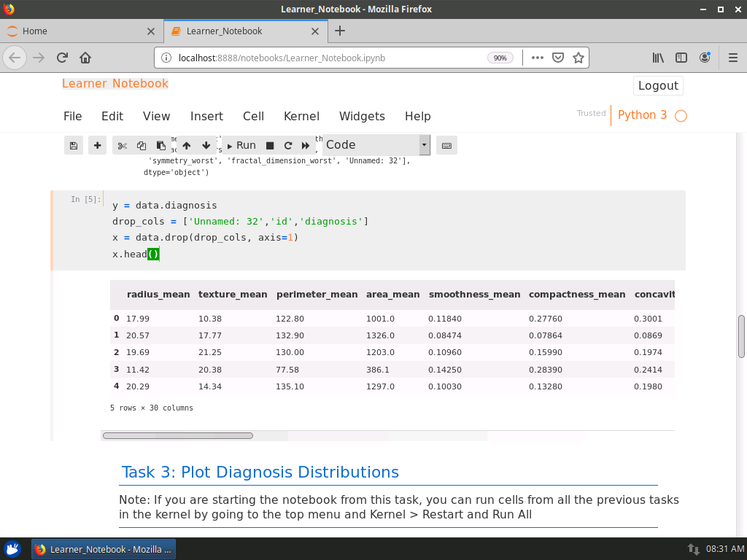Open the command palette keyboard icon
The height and width of the screenshot is (560, 747).
point(446,146)
